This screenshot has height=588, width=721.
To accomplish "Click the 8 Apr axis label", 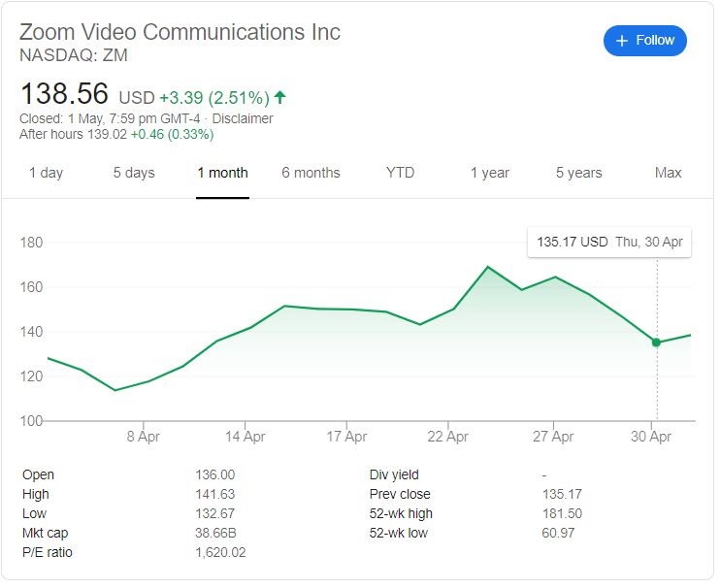I will click(143, 437).
